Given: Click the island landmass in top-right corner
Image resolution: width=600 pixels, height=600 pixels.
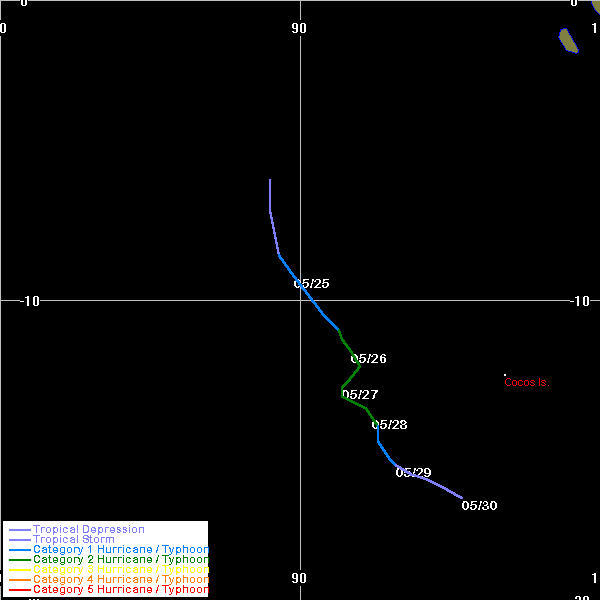Looking at the screenshot, I should (568, 41).
